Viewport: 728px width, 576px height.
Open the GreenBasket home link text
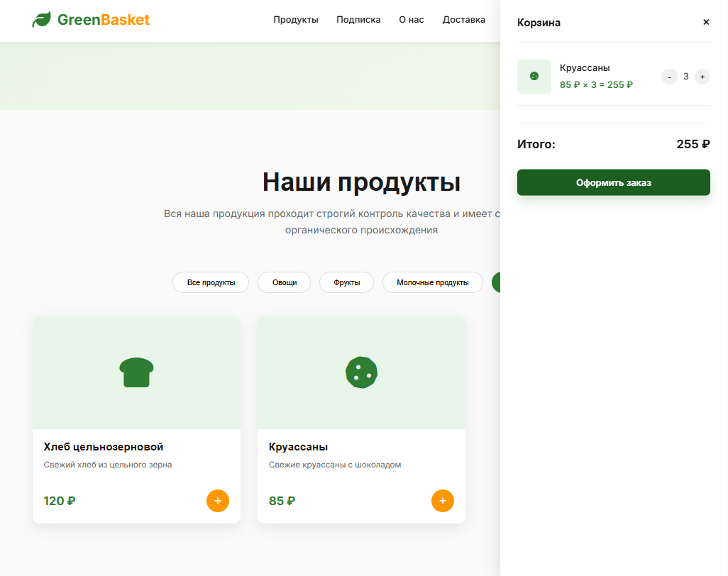[103, 19]
